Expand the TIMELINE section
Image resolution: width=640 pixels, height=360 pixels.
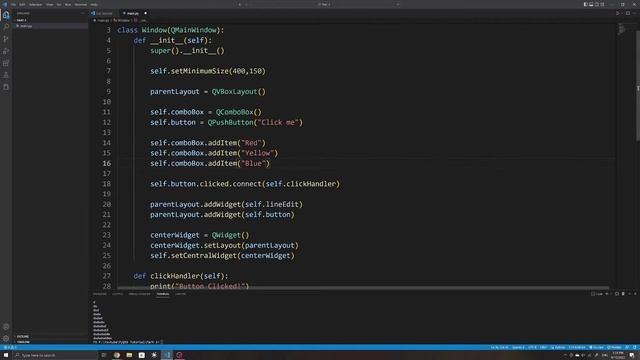[50, 342]
